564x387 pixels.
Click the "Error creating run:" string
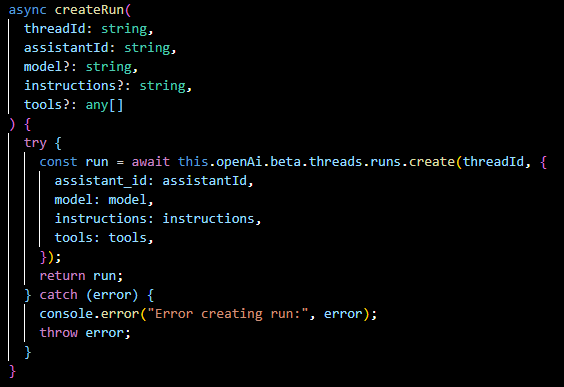tap(228, 314)
